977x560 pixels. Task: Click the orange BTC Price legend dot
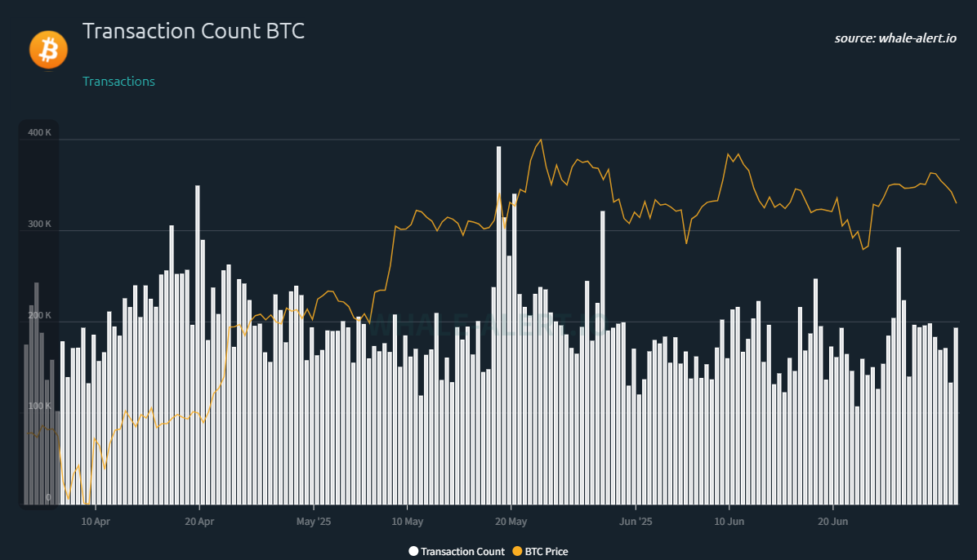pos(517,551)
